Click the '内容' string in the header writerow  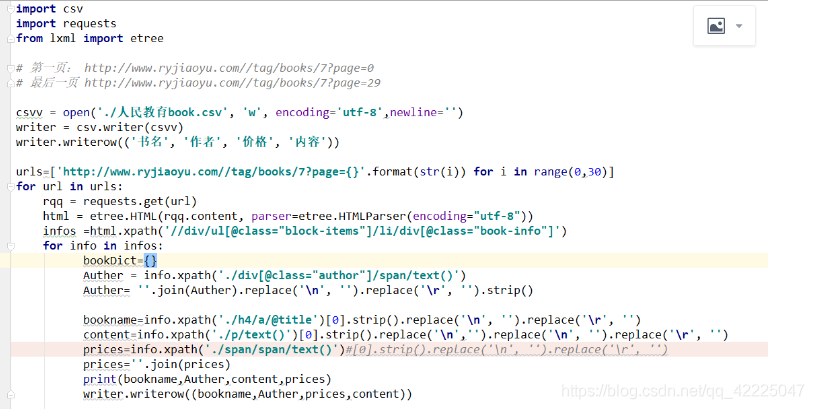(x=308, y=142)
